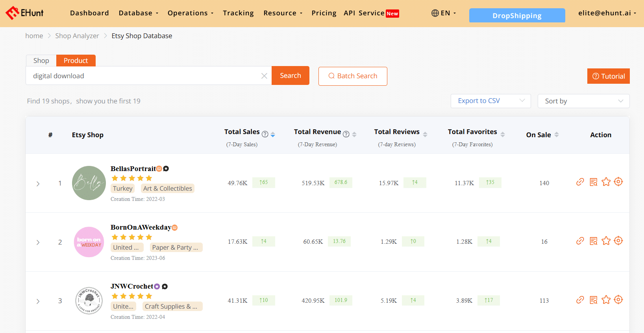Open the Database dropdown menu
This screenshot has height=333, width=644.
[x=139, y=13]
